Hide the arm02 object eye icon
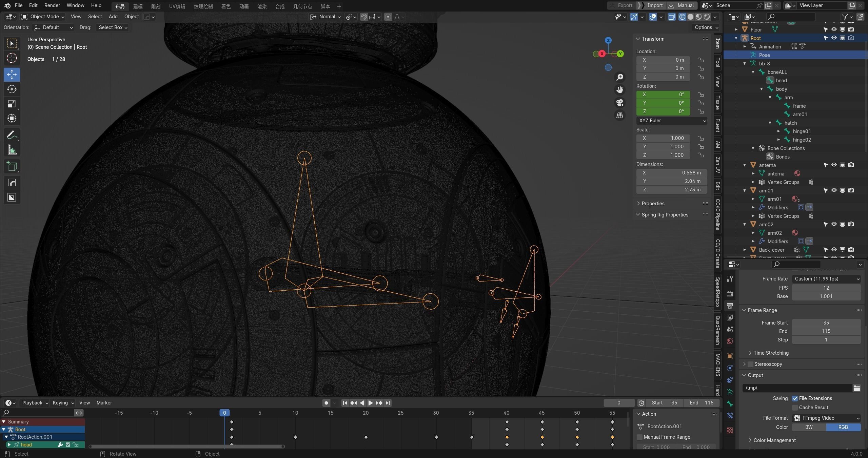868x458 pixels. [834, 224]
